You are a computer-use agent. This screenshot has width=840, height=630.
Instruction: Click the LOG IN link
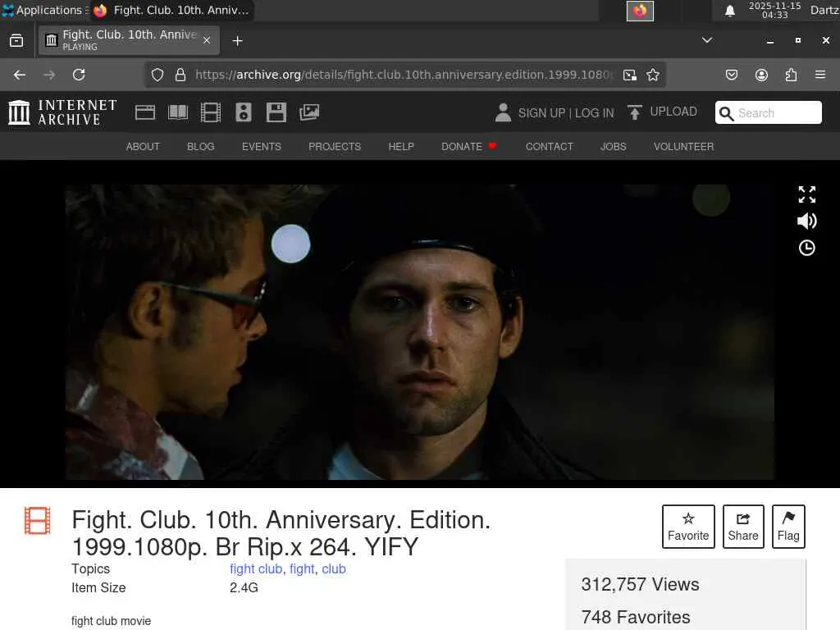click(595, 113)
